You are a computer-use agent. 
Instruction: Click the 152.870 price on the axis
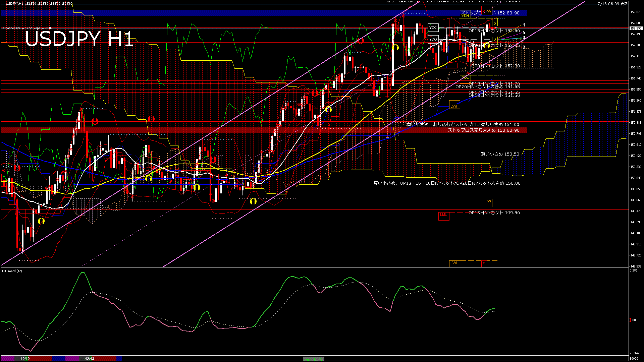[636, 12]
